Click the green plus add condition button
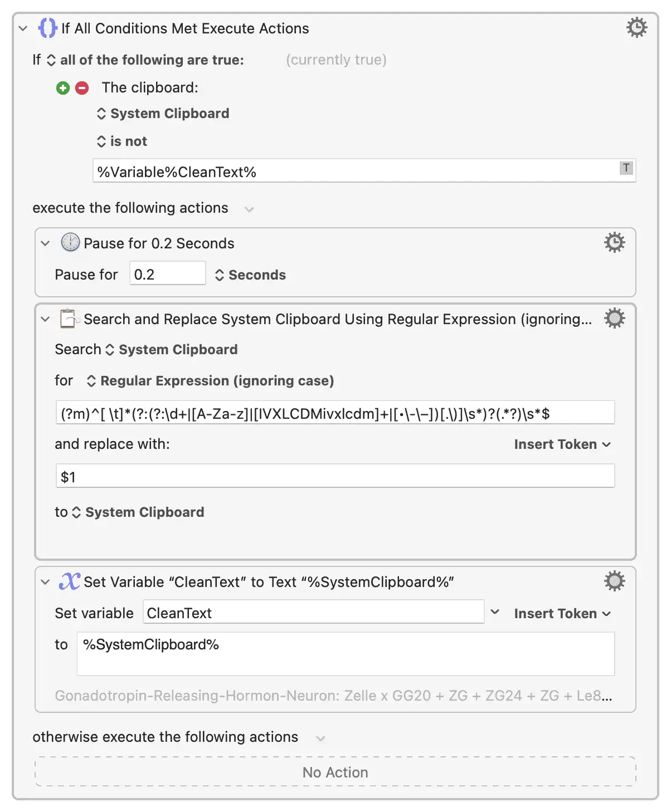 63,88
